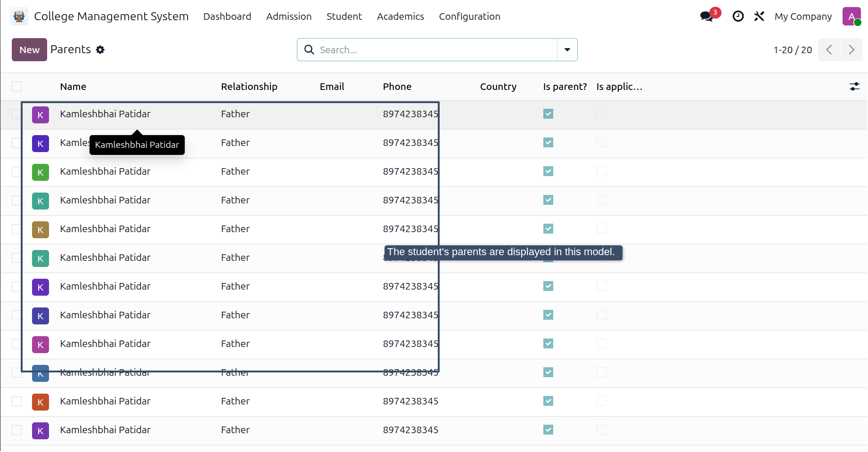
Task: Click the purple K avatar in the first row
Action: 41,115
